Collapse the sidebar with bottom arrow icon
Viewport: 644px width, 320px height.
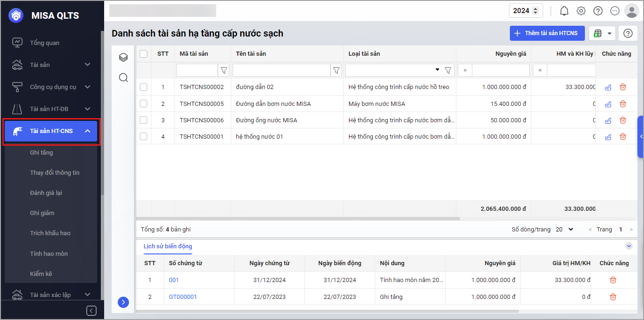(x=91, y=311)
